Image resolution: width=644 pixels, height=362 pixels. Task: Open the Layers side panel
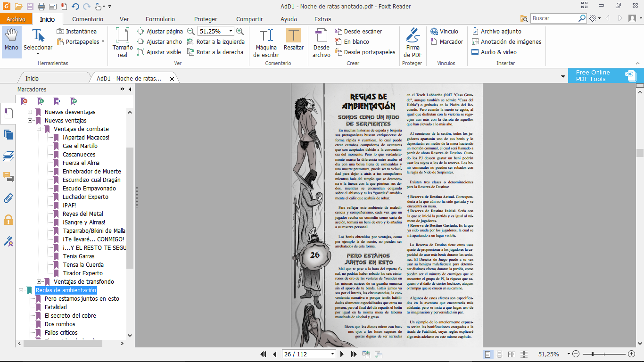[x=8, y=156]
